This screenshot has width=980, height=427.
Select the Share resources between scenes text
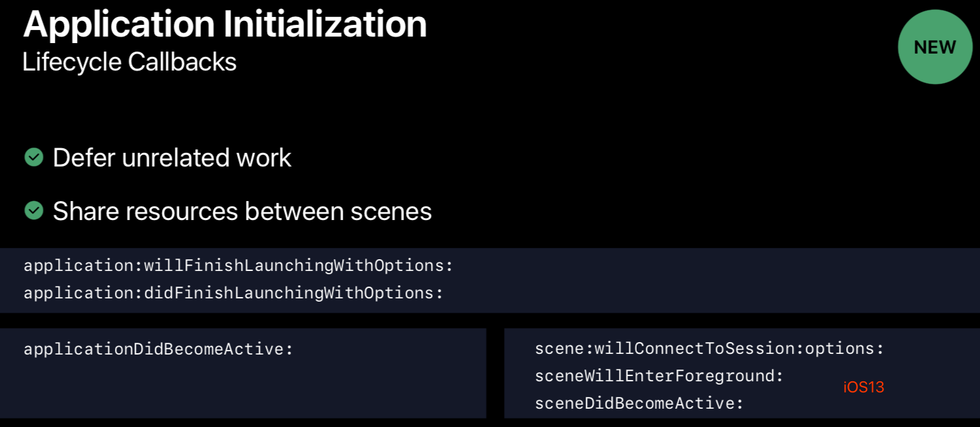click(x=242, y=211)
